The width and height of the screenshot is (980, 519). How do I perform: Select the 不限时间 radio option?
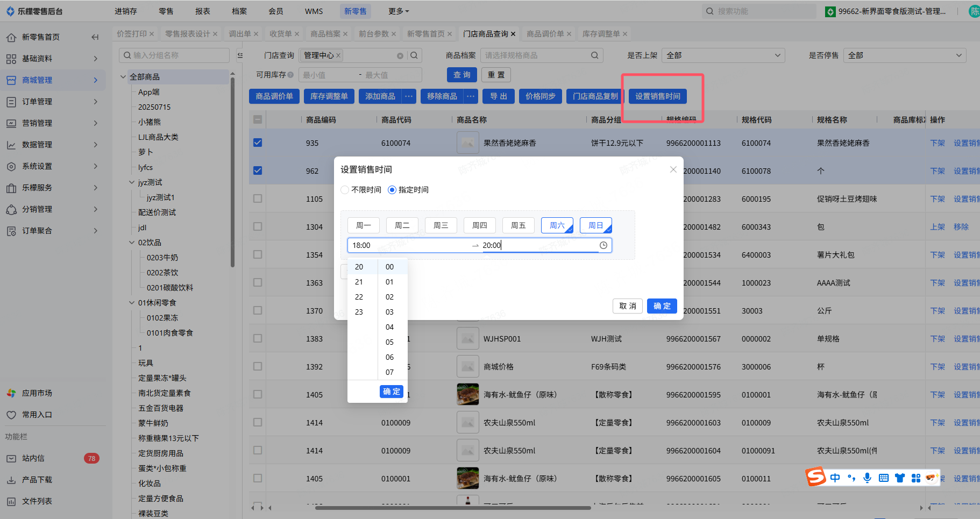(x=345, y=190)
